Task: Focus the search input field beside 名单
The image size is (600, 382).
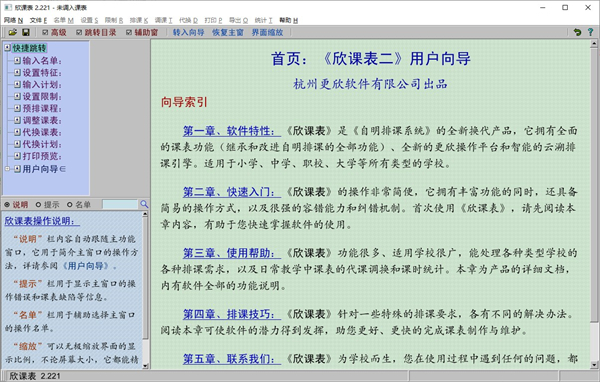Action: click(120, 204)
